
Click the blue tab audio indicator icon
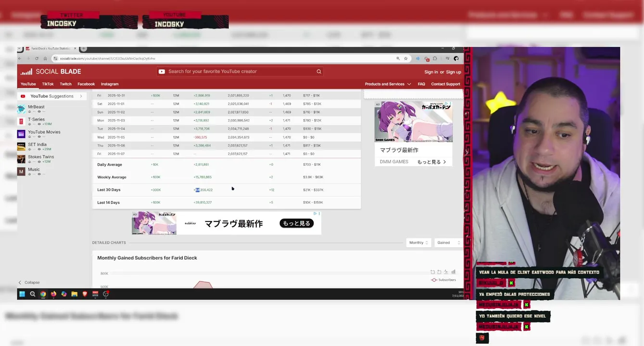point(417,59)
